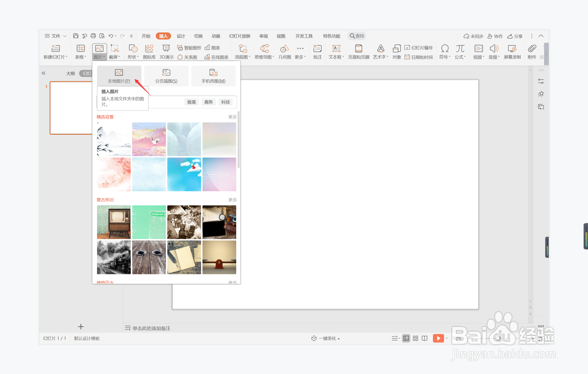Insert a 文本框 text box

(x=336, y=52)
